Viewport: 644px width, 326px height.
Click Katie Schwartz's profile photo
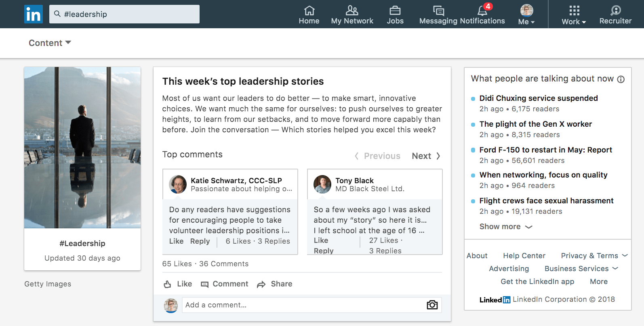tap(178, 184)
